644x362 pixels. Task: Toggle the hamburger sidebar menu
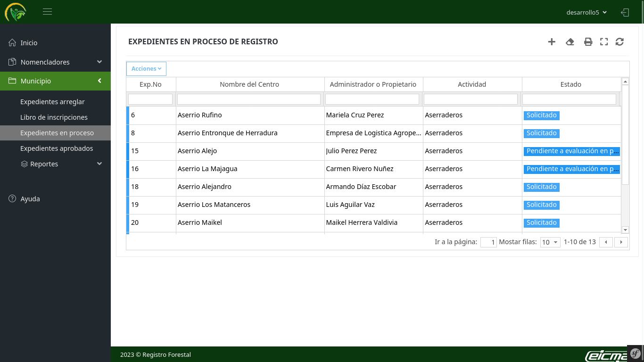[x=47, y=12]
